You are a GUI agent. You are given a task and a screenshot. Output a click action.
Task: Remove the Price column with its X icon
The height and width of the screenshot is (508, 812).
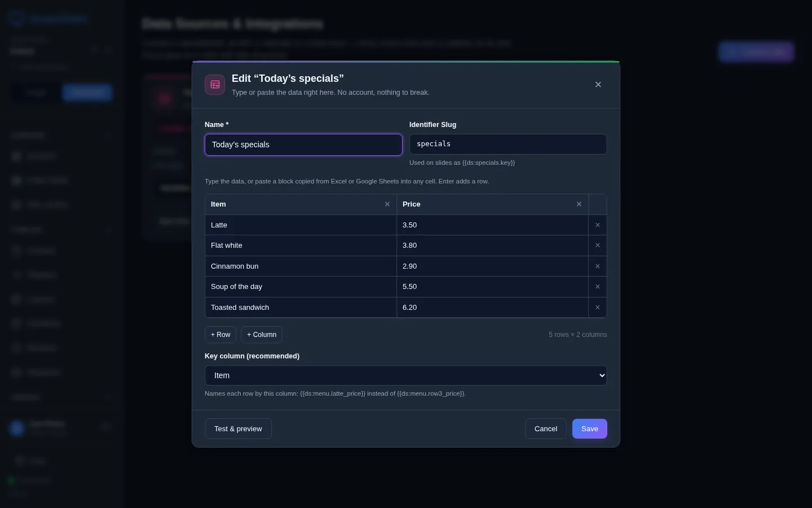[x=579, y=204]
